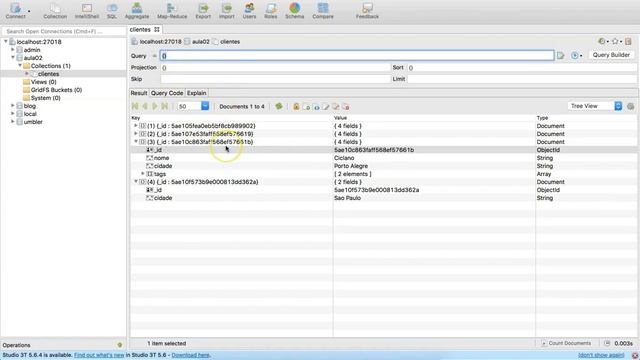Refresh the query results
640x360 pixels.
(279, 107)
